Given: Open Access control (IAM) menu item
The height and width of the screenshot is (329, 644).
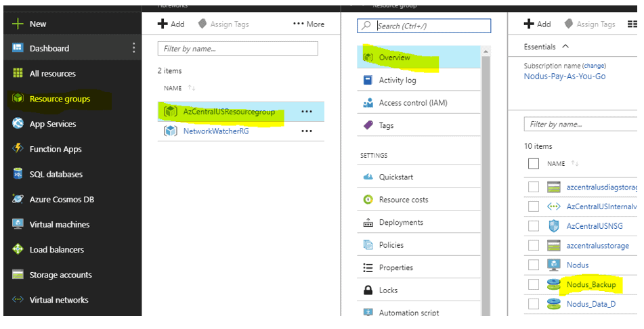Looking at the screenshot, I should click(418, 103).
